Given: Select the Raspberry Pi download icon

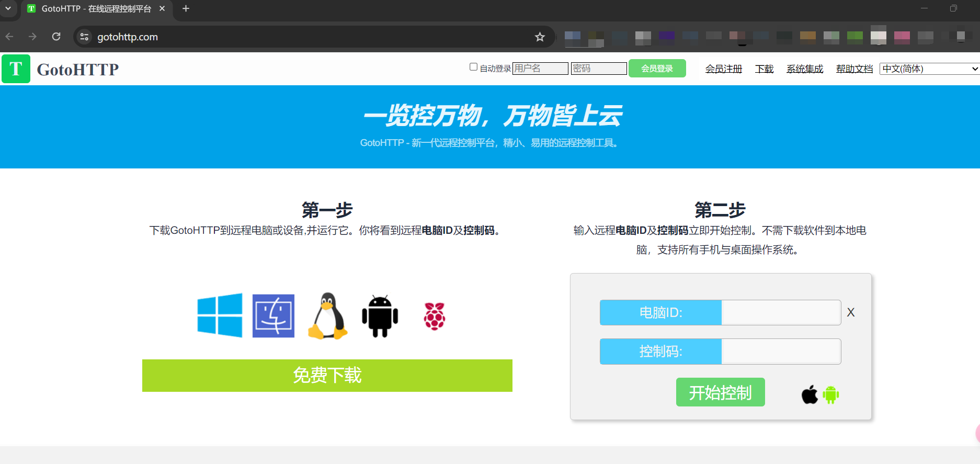Looking at the screenshot, I should pyautogui.click(x=435, y=316).
